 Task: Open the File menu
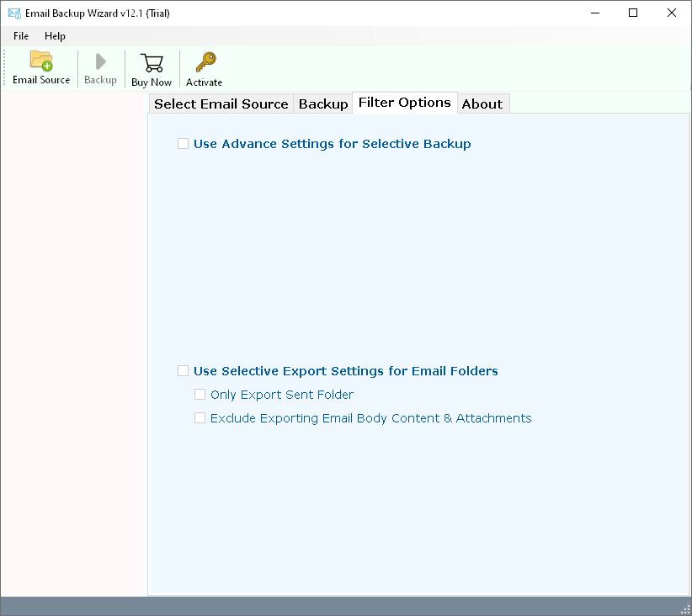pos(20,36)
